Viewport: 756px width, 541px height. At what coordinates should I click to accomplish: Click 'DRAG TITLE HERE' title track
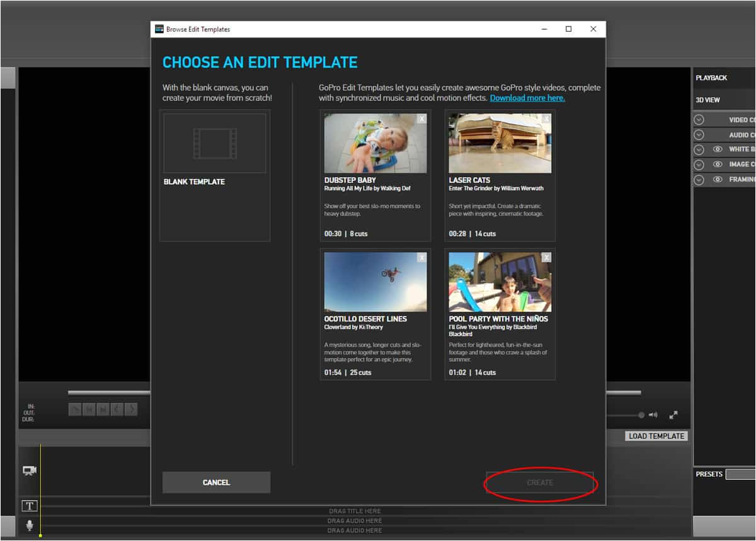coord(355,511)
